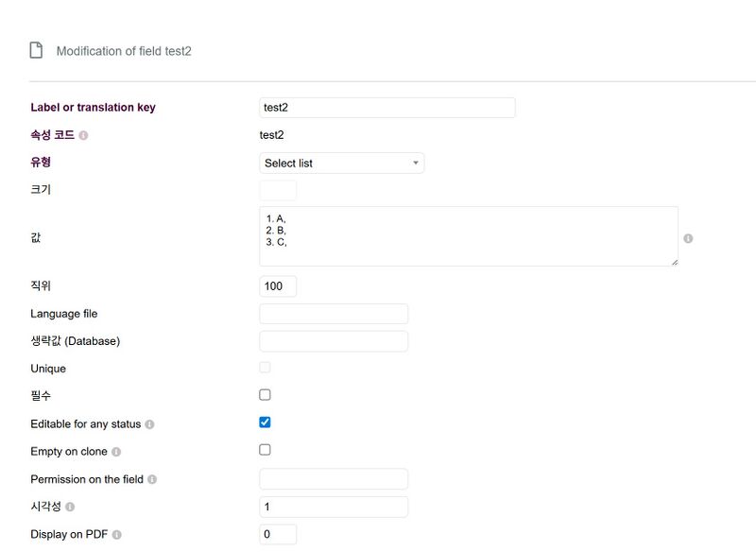Image resolution: width=756 pixels, height=552 pixels.
Task: Click the info icon next to Editable for any status
Action: tap(149, 424)
